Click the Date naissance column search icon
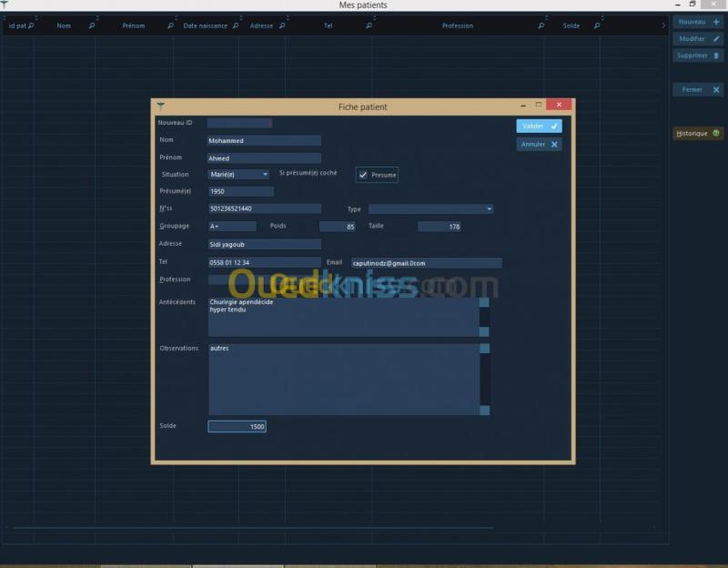 [236, 25]
